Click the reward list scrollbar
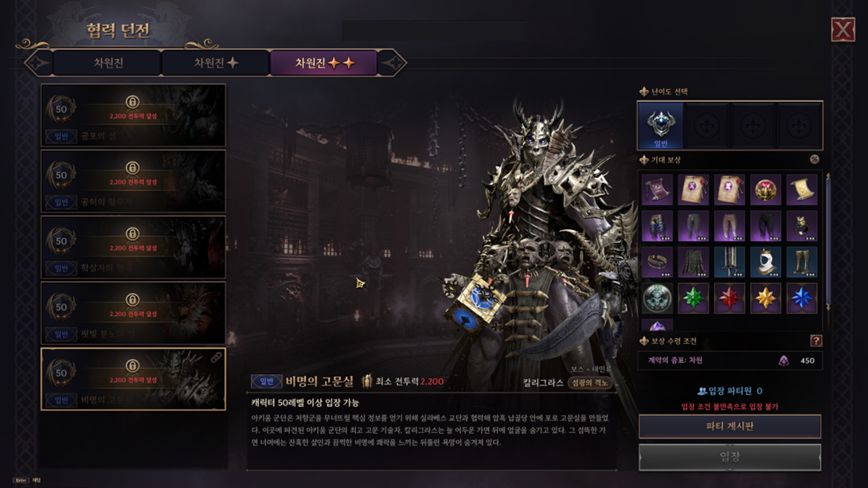The width and height of the screenshot is (868, 488). pyautogui.click(x=828, y=240)
